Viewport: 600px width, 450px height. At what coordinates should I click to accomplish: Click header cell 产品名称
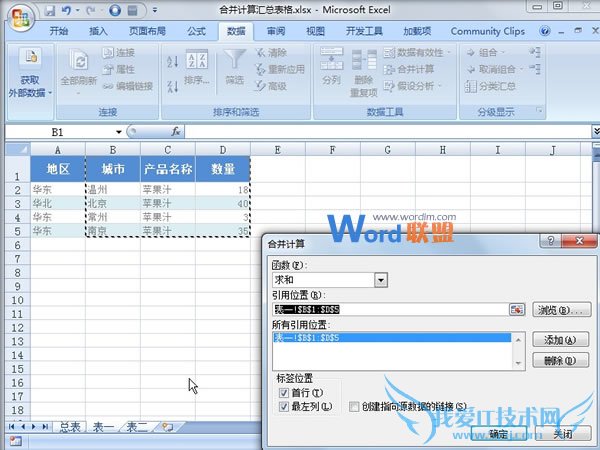pos(168,169)
